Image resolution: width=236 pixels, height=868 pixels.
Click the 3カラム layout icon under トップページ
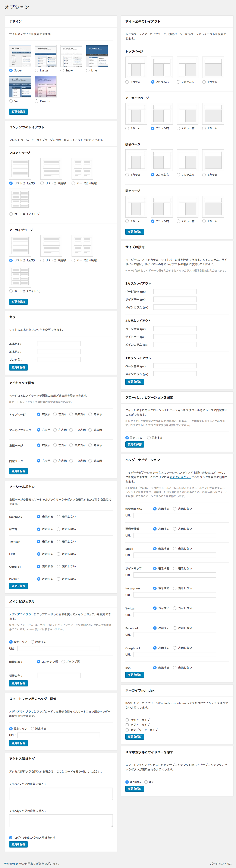[x=136, y=67]
